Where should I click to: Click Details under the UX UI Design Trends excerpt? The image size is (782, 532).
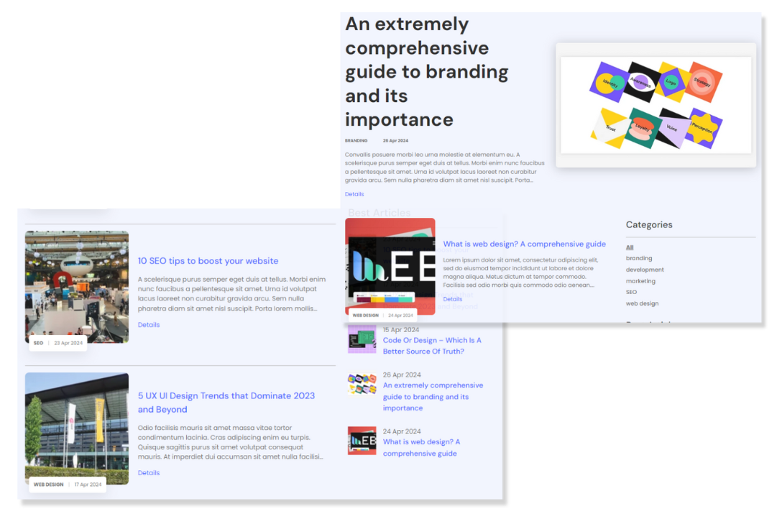click(x=149, y=473)
